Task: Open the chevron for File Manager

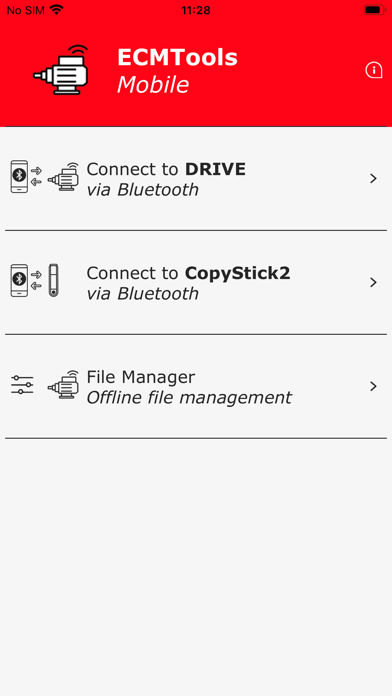Action: tap(373, 386)
